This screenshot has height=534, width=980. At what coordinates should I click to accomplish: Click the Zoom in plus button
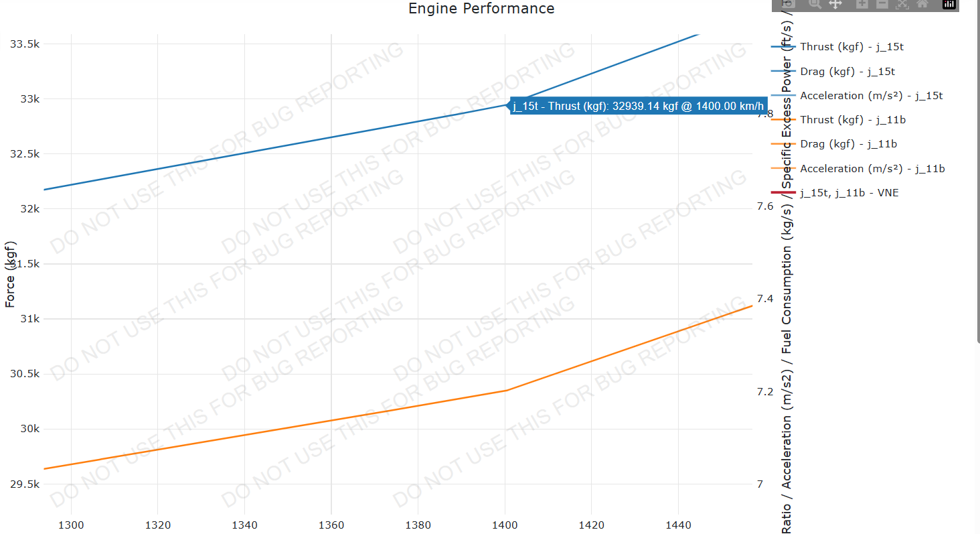click(x=862, y=3)
